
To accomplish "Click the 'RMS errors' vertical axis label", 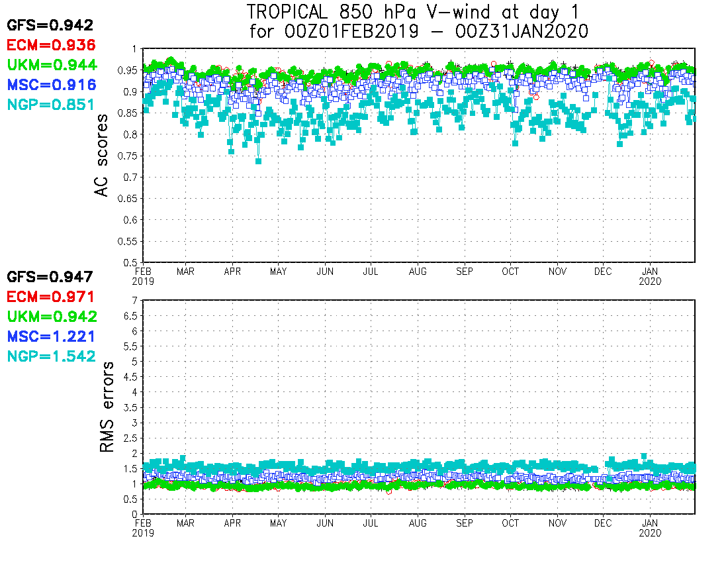I will [x=107, y=407].
